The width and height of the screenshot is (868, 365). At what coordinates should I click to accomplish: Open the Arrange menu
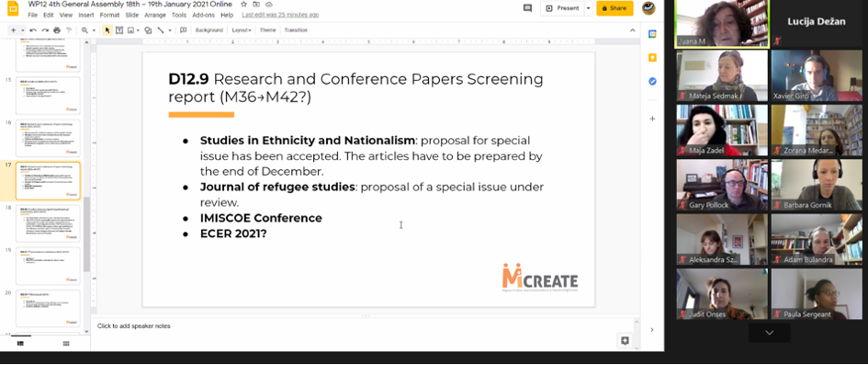coord(155,15)
